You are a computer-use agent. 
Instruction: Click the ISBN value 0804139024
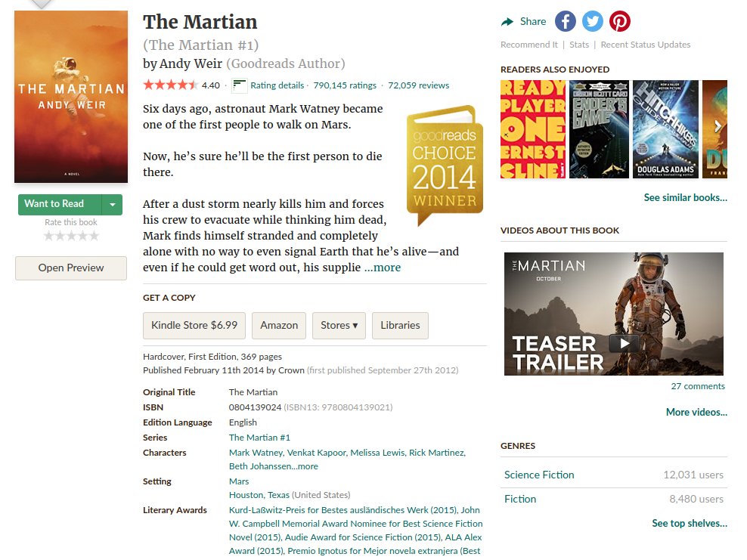coord(255,407)
